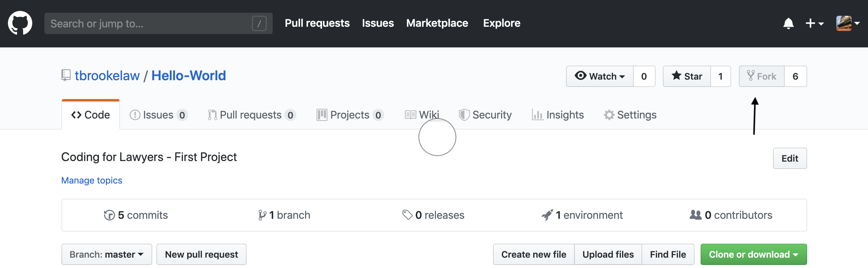Image resolution: width=868 pixels, height=268 pixels.
Task: Open Pull requests in top navigation
Action: coord(317,23)
